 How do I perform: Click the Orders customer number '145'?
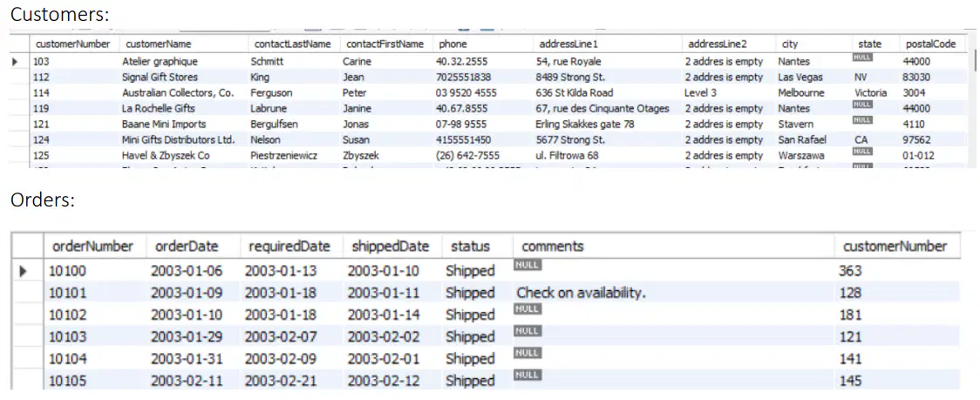pos(851,381)
